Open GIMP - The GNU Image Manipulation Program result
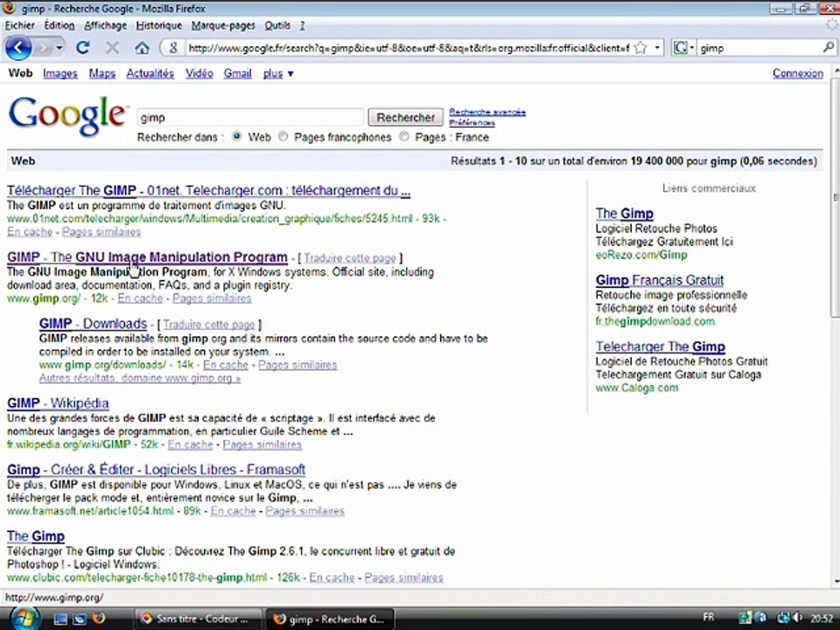Image resolution: width=840 pixels, height=630 pixels. 147,257
